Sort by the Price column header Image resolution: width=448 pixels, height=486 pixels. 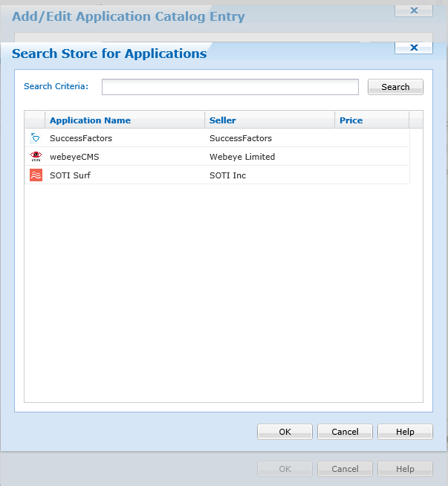click(x=351, y=120)
